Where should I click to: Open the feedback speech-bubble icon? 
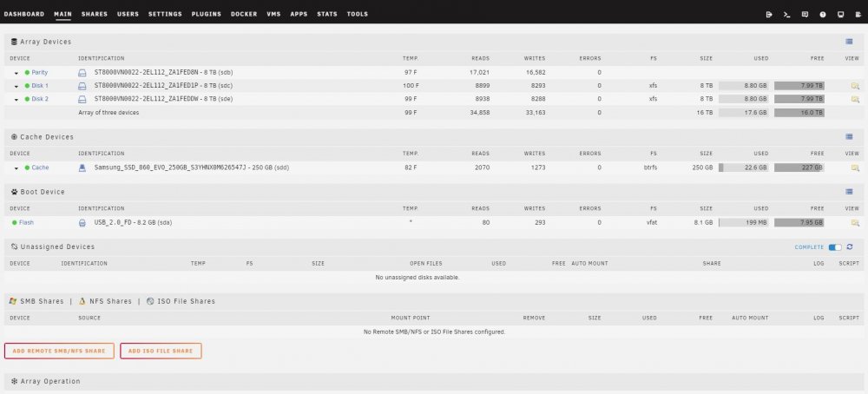pos(805,15)
